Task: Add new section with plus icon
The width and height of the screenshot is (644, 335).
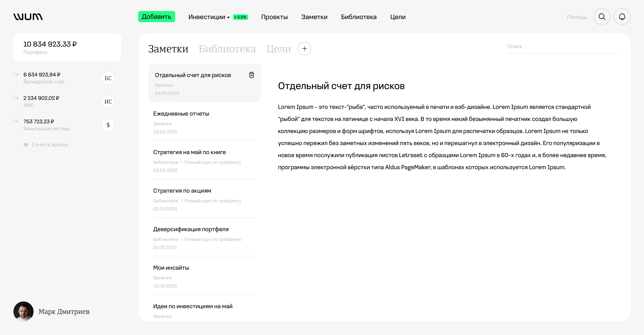Action: (x=305, y=49)
